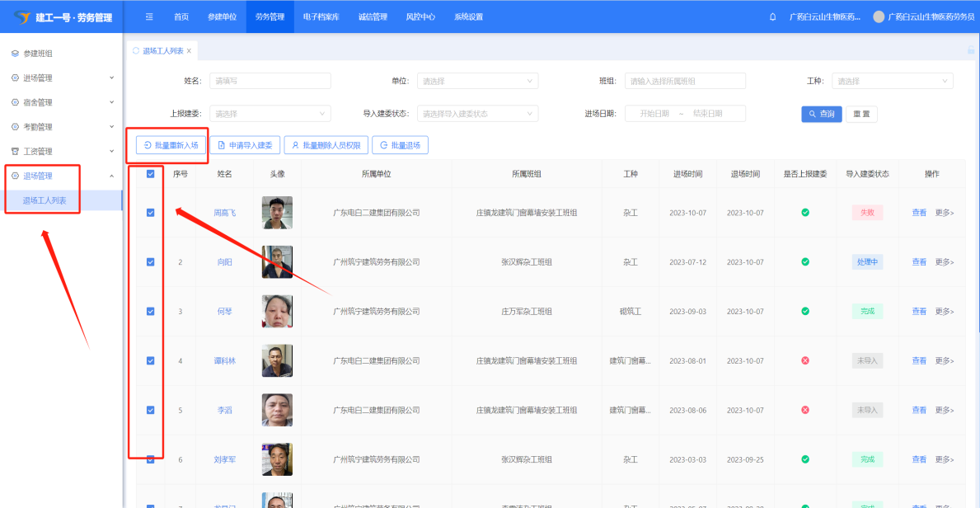Click green reported check icon for 周高飞
The height and width of the screenshot is (508, 980).
(805, 213)
